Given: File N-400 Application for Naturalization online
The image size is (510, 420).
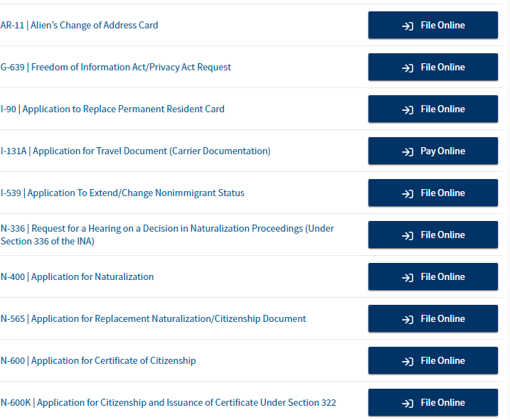Looking at the screenshot, I should [432, 277].
